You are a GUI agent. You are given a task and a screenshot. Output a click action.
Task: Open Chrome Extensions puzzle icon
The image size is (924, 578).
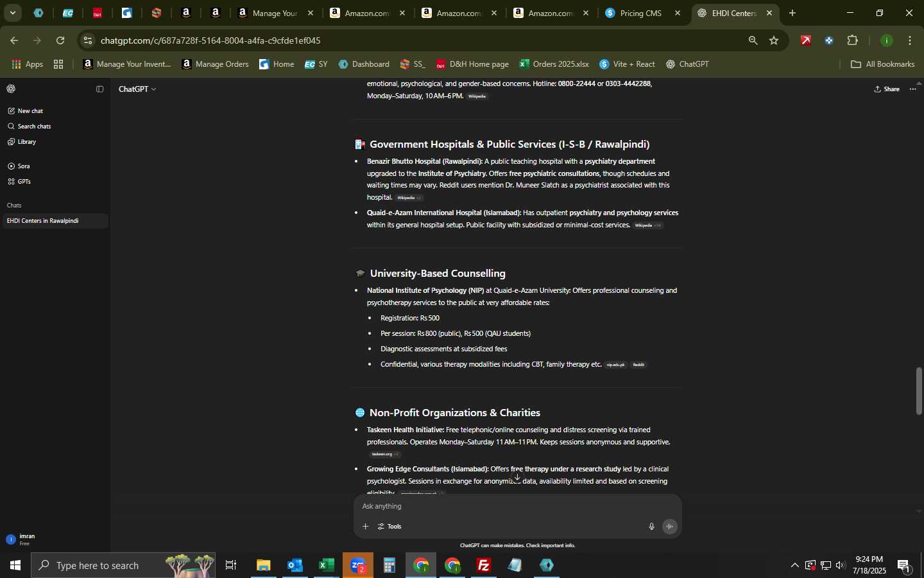(853, 40)
